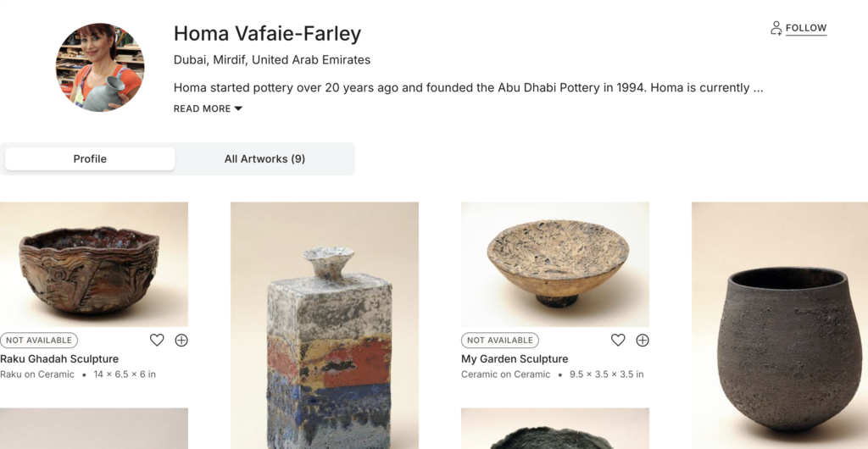This screenshot has width=868, height=449.
Task: Select the My Garden Sculpture bowl photo
Action: click(x=555, y=264)
